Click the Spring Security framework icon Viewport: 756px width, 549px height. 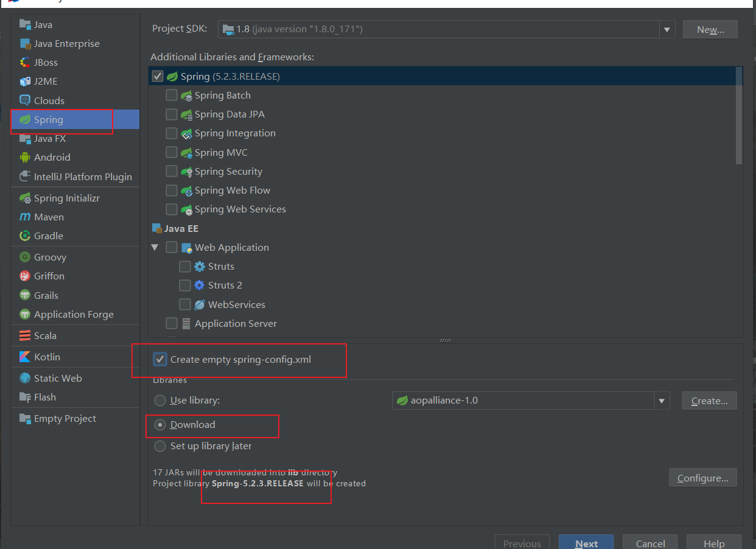pos(187,172)
